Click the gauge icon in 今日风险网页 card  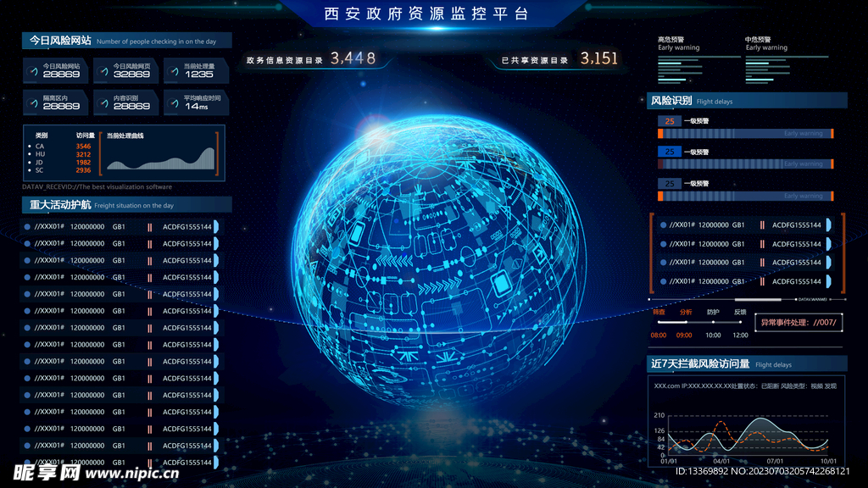tap(103, 71)
